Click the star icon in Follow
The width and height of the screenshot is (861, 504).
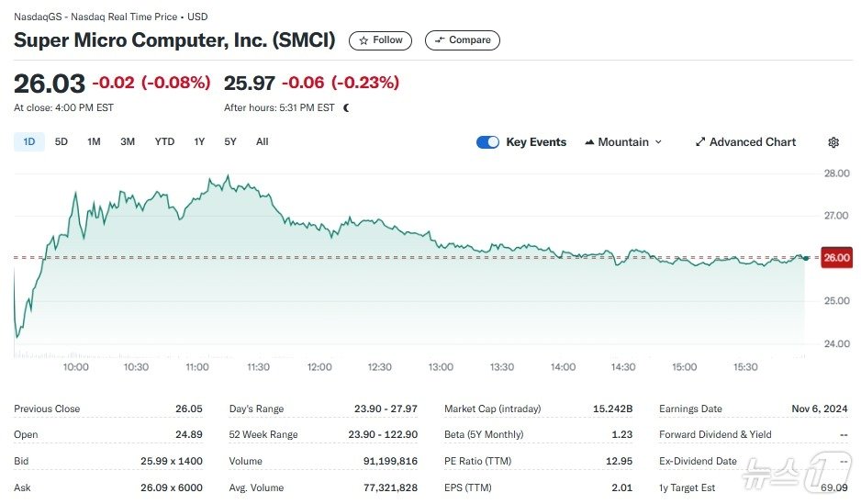[x=363, y=40]
